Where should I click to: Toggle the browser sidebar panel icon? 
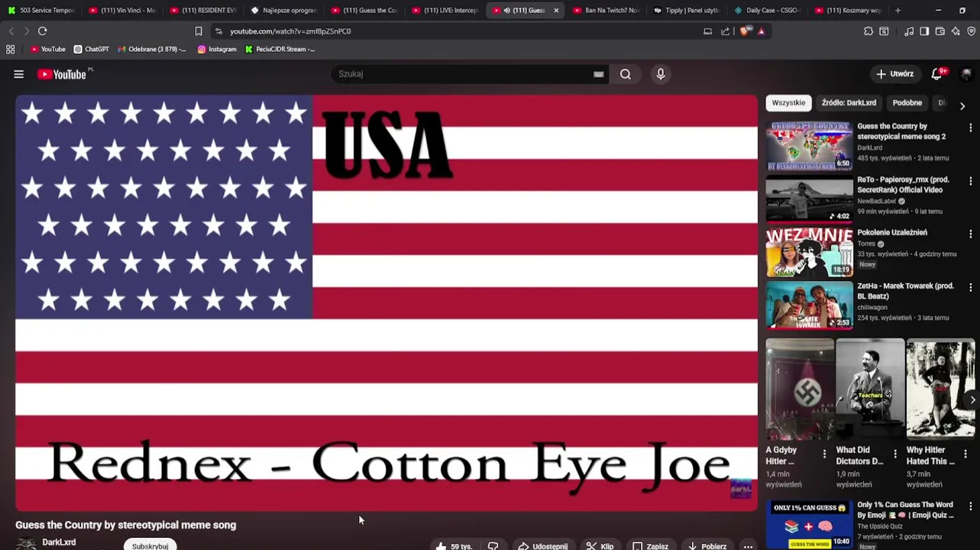924,31
